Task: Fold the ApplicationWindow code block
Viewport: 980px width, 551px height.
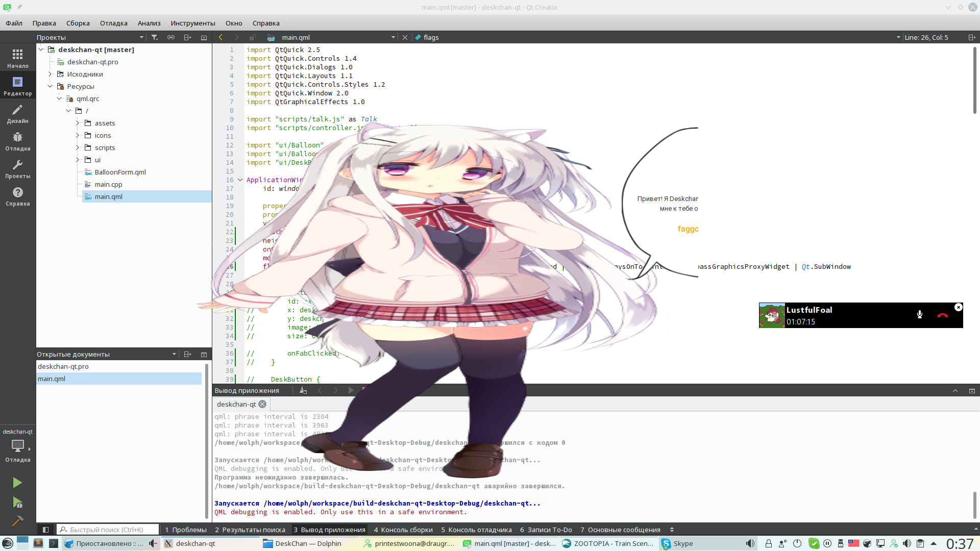Action: pos(240,180)
